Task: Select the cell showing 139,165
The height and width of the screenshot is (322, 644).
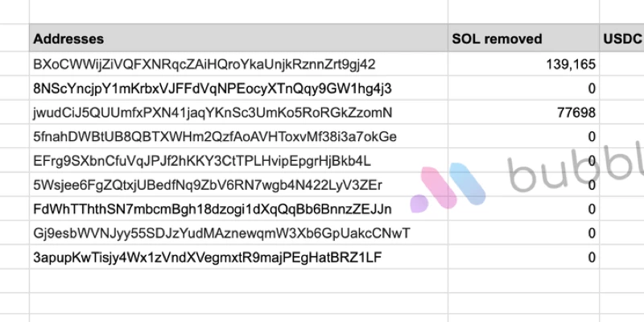Action: click(523, 64)
